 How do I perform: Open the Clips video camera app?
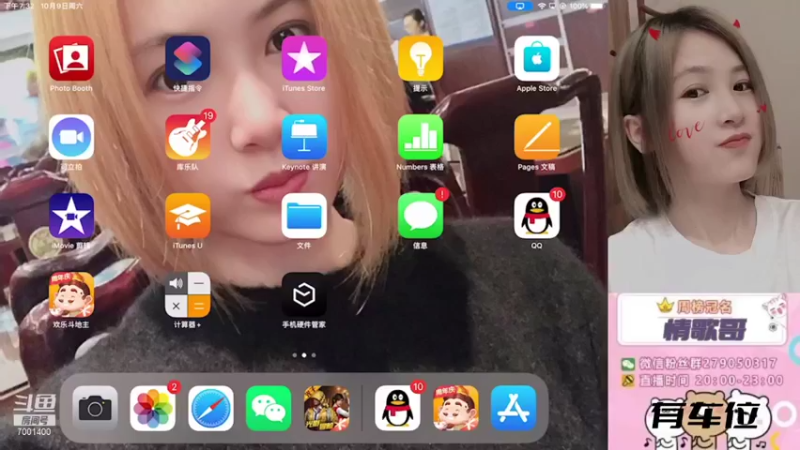[71, 137]
